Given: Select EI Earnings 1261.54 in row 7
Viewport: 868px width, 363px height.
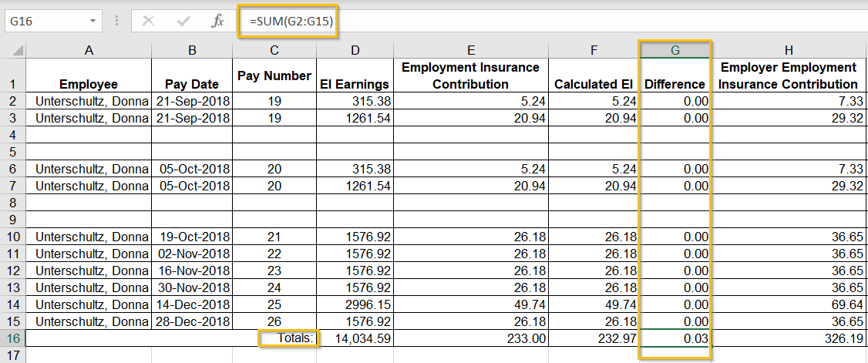Looking at the screenshot, I should point(355,186).
